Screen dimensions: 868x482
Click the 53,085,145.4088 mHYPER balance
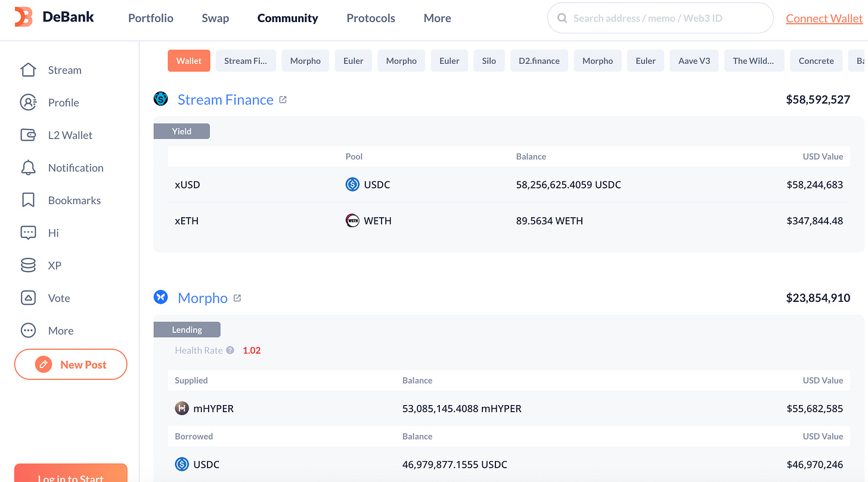(462, 409)
